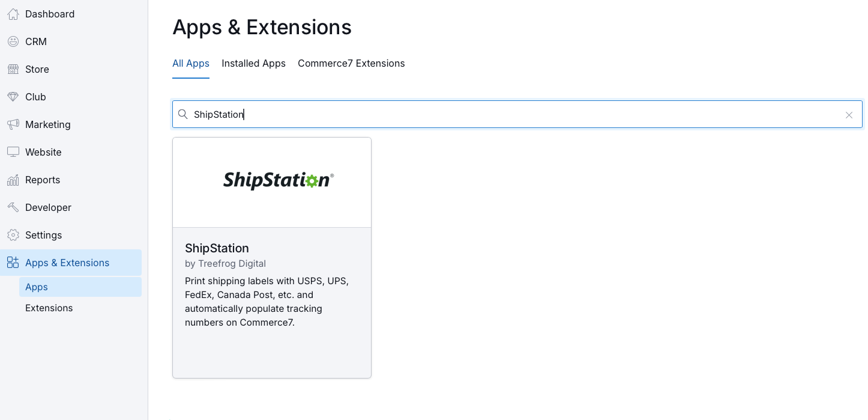Viewport: 868px width, 420px height.
Task: Click into the ShipStation search field
Action: [x=517, y=114]
